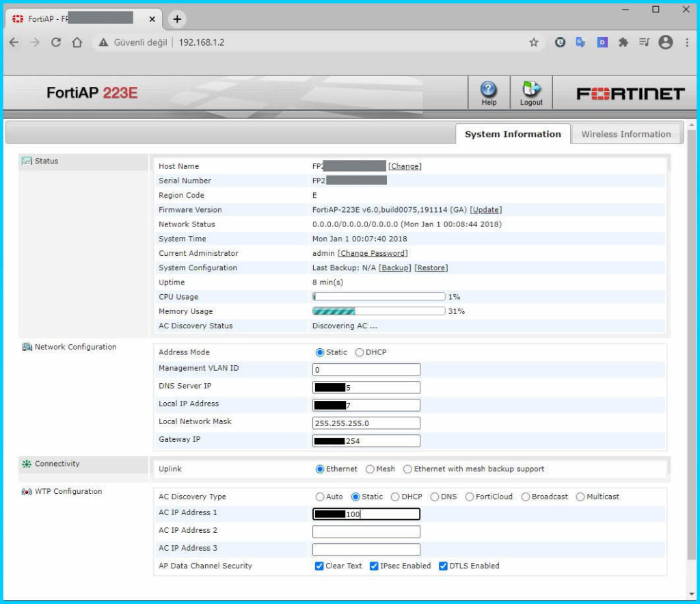Click the Restore configuration link
This screenshot has height=604, width=700.
(431, 267)
